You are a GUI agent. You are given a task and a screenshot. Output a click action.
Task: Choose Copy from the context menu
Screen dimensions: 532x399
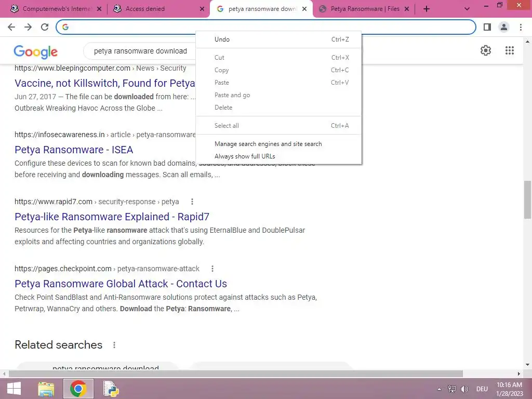(x=278, y=70)
